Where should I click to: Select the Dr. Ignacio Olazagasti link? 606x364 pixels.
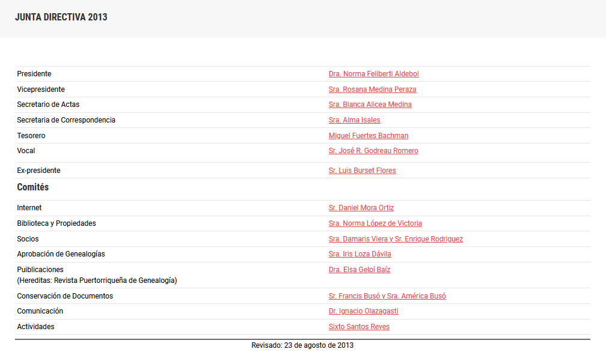363,311
